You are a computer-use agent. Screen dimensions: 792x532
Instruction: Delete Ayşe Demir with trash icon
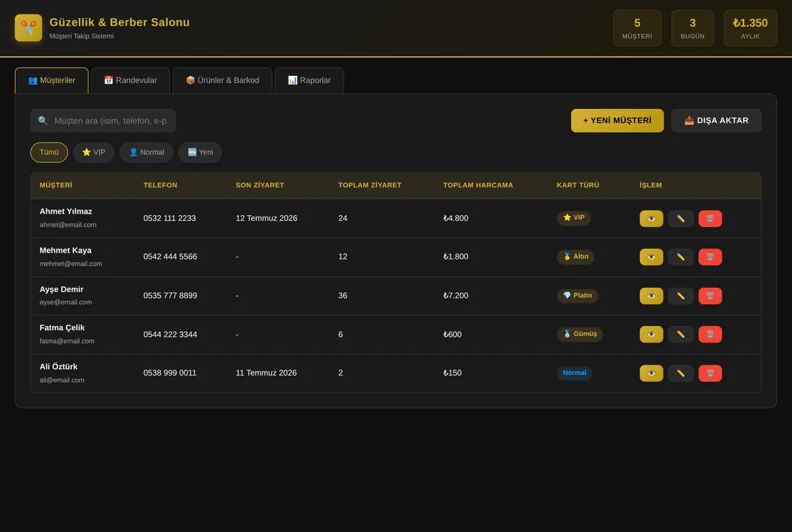[x=710, y=296]
